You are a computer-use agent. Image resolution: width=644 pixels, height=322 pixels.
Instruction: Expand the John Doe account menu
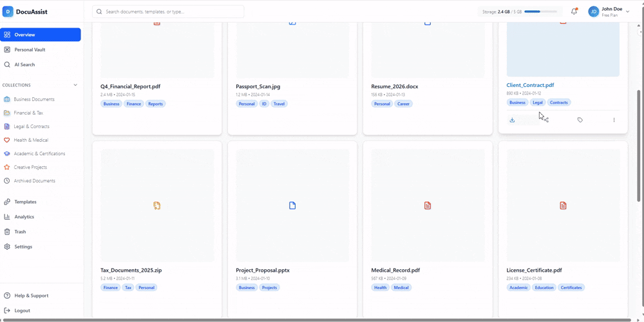point(627,12)
